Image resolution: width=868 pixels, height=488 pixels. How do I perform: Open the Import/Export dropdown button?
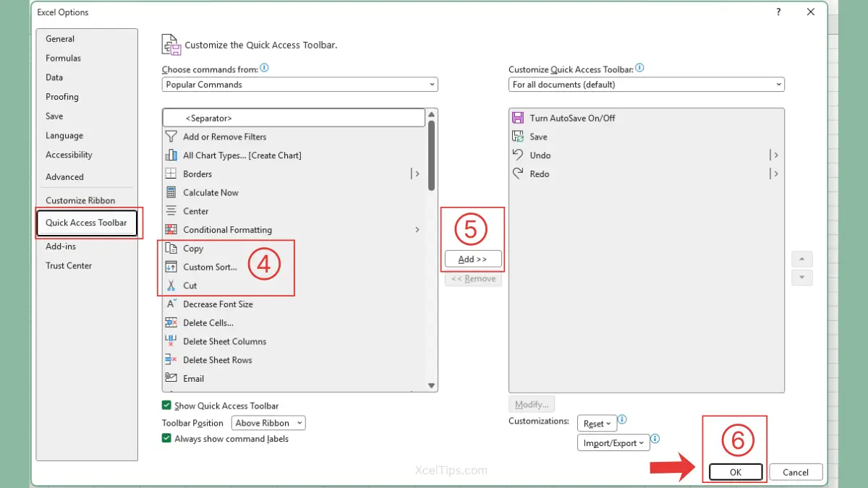coord(613,443)
